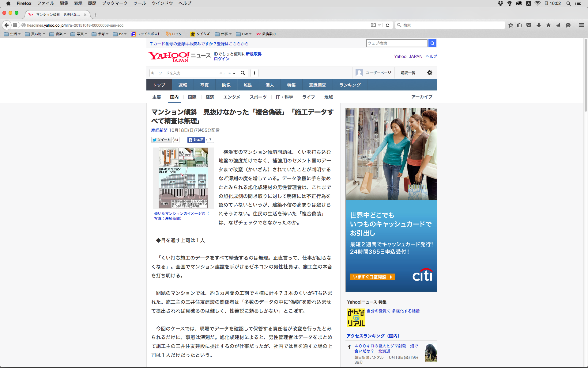Open the ブックマーク menu in menu bar
This screenshot has height=368, width=588.
pos(115,3)
